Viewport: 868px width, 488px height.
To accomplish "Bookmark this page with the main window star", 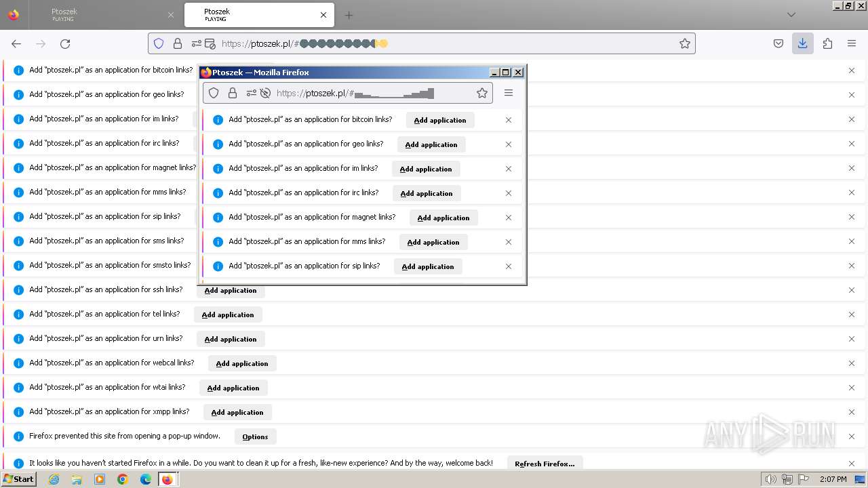I will 685,43.
